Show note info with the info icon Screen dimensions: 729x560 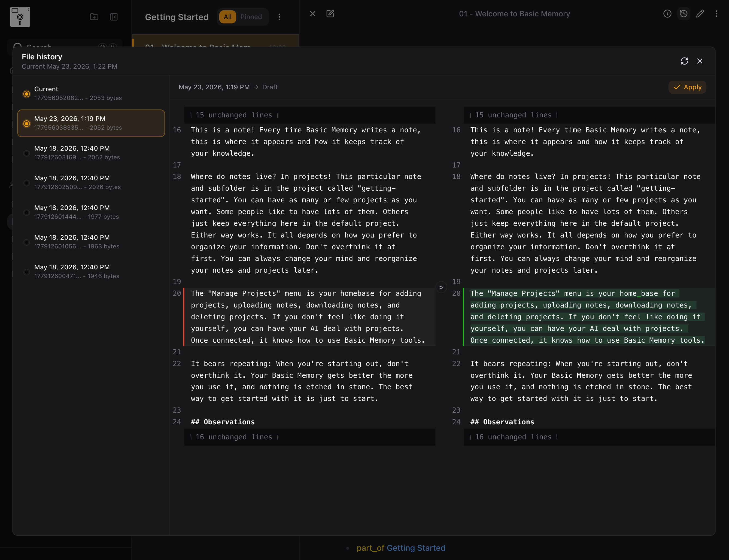(667, 14)
